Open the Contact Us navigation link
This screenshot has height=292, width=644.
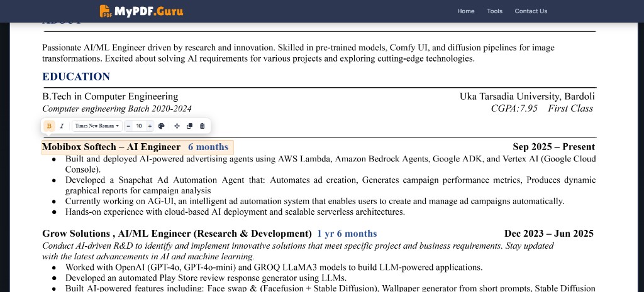[x=531, y=11]
